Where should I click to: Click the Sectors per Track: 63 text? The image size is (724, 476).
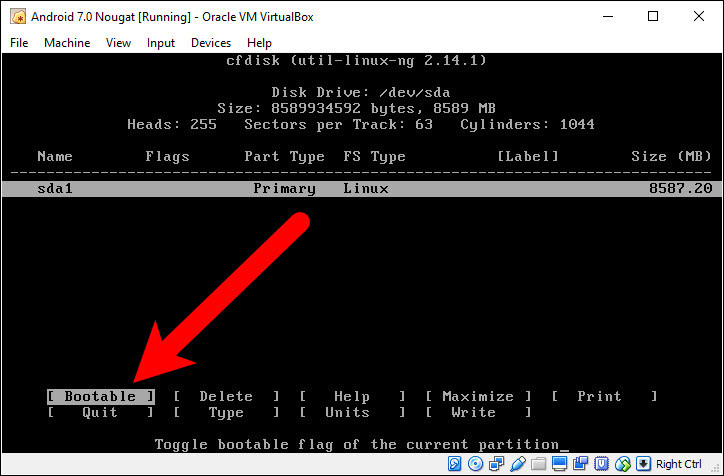click(338, 125)
